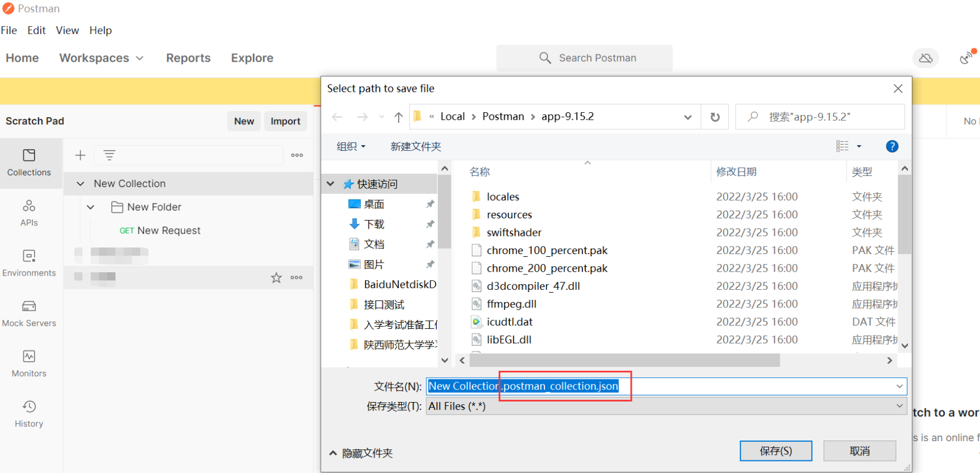Open the View menu
980x473 pixels.
click(x=67, y=30)
